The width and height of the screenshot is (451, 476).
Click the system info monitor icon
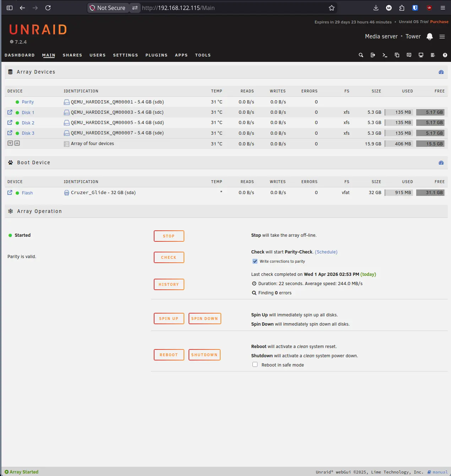click(421, 55)
